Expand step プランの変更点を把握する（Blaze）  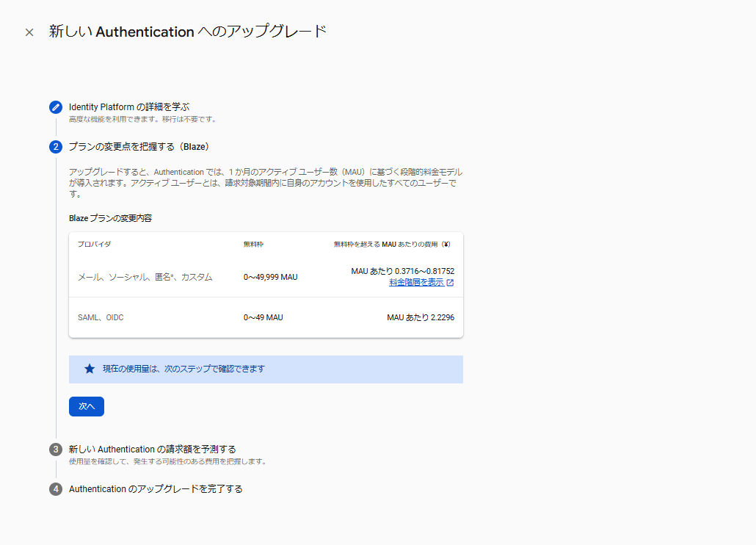139,147
